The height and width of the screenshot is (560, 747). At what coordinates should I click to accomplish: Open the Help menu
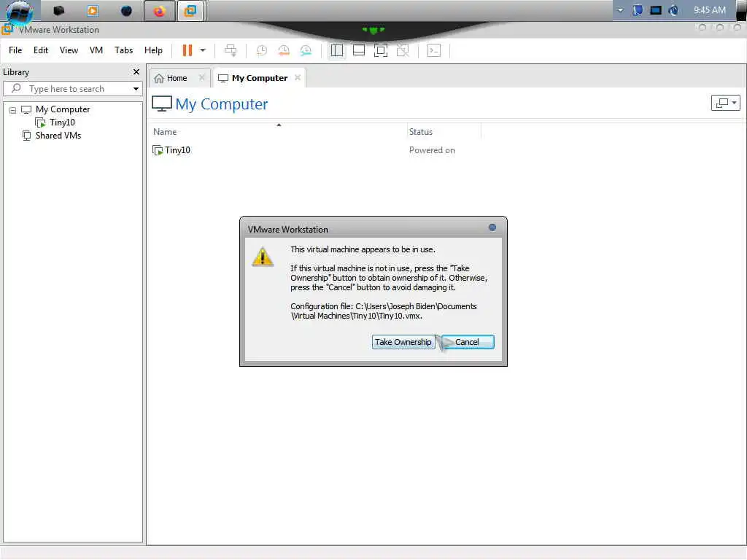coord(153,50)
